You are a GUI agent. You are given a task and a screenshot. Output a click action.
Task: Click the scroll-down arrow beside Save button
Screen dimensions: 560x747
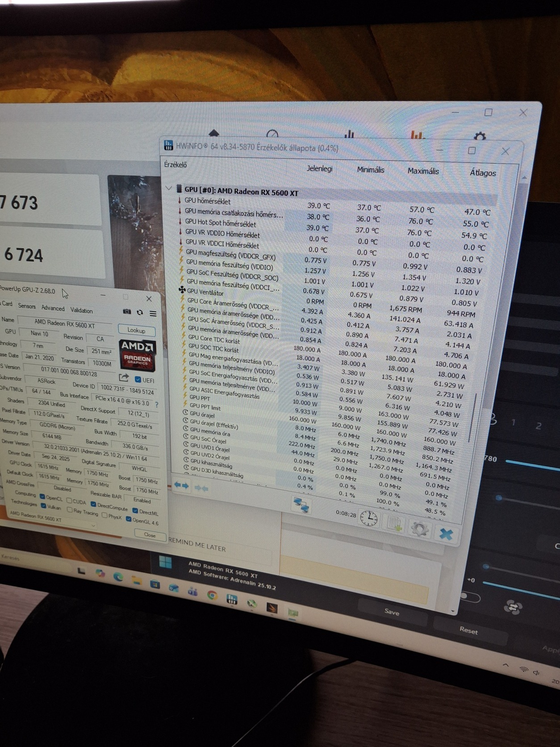coord(452,611)
